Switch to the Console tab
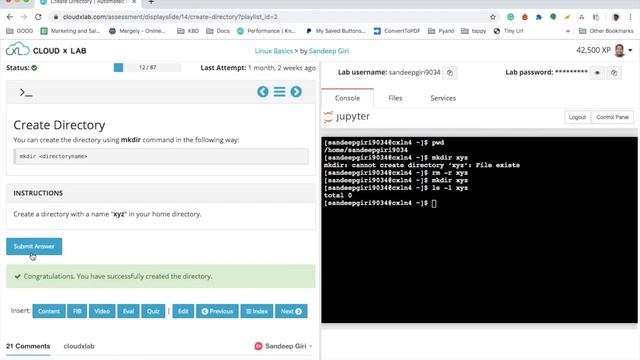Image resolution: width=640 pixels, height=360 pixels. click(347, 98)
